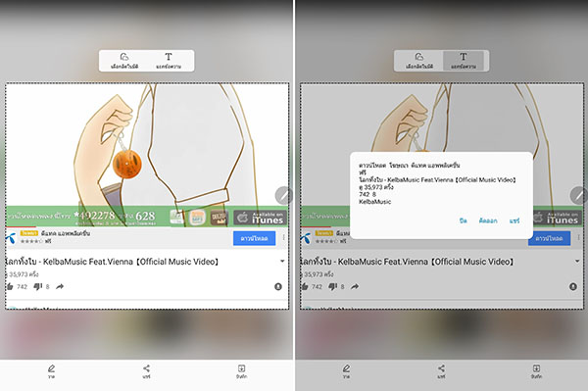Tap the Draw pencil icon in left screenshot
Image resolution: width=588 pixels, height=391 pixels.
51,368
